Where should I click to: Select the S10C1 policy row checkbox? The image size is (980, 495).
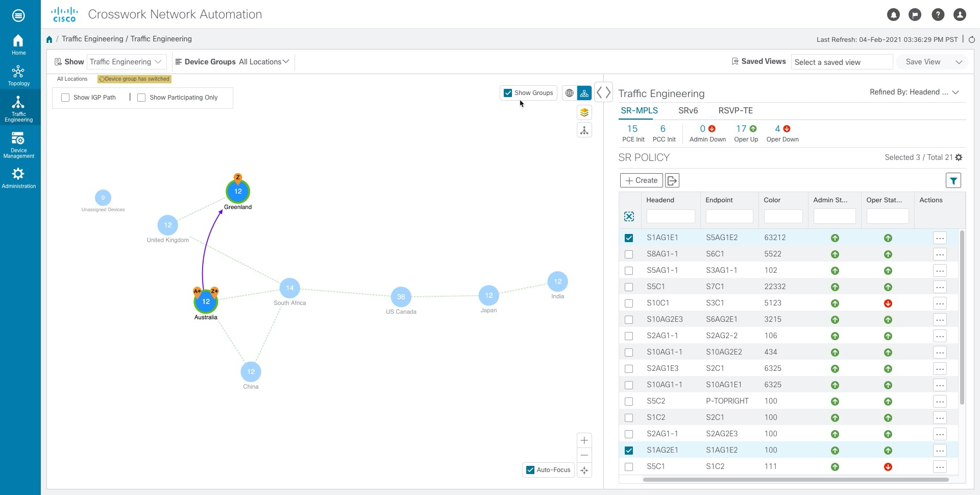pos(629,303)
